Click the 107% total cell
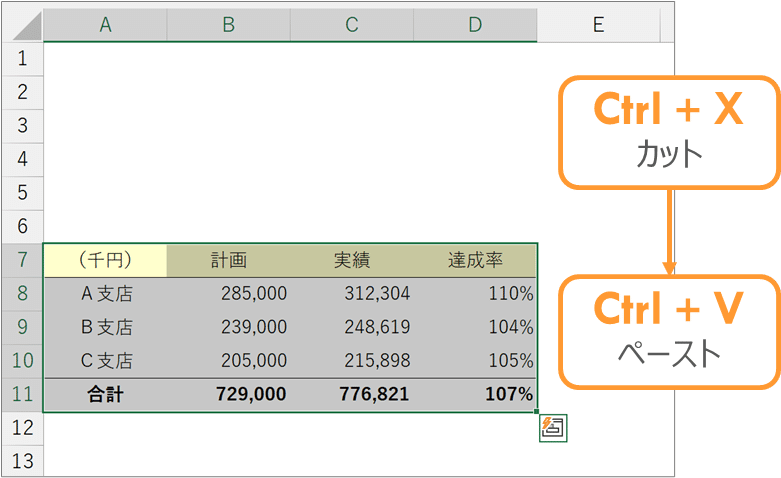The height and width of the screenshot is (478, 781). [475, 395]
